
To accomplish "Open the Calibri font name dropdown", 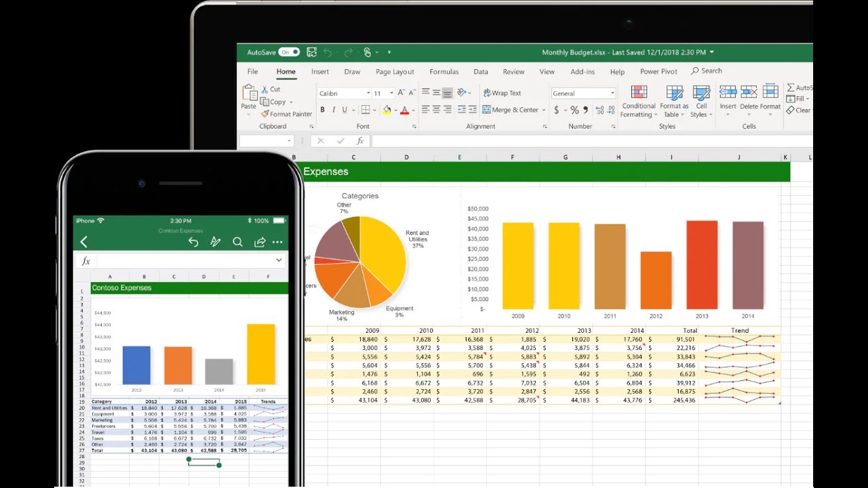I will (368, 94).
